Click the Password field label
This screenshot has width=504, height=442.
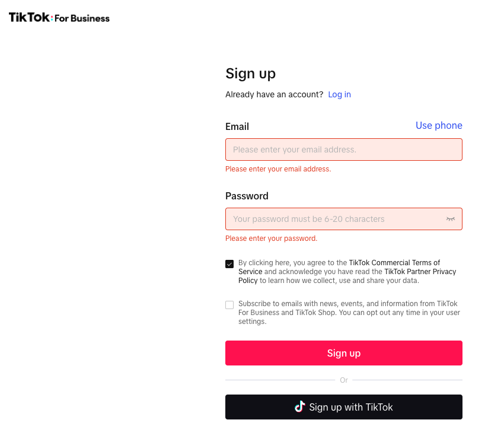pyautogui.click(x=247, y=196)
